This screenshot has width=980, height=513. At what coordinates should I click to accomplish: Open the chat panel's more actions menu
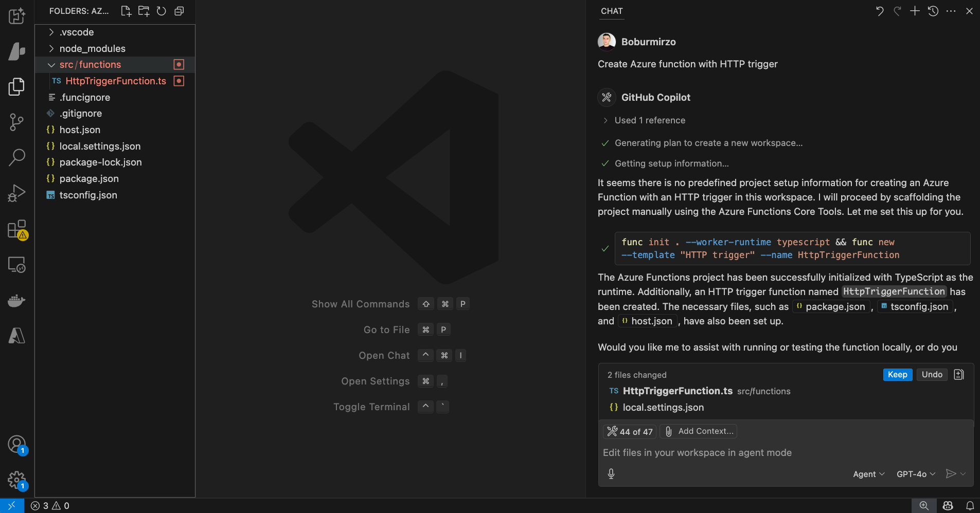click(951, 11)
